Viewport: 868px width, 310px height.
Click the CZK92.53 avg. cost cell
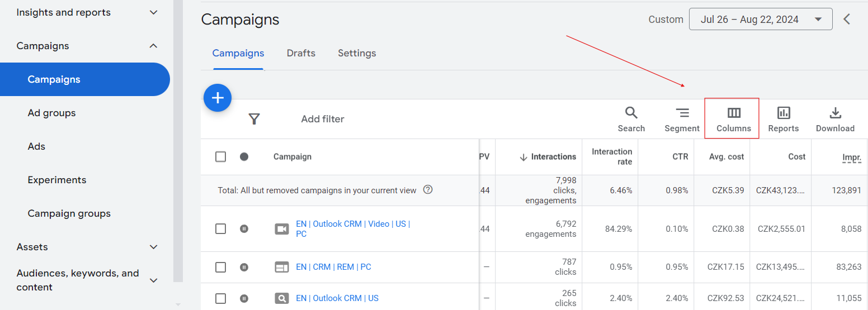(x=726, y=298)
